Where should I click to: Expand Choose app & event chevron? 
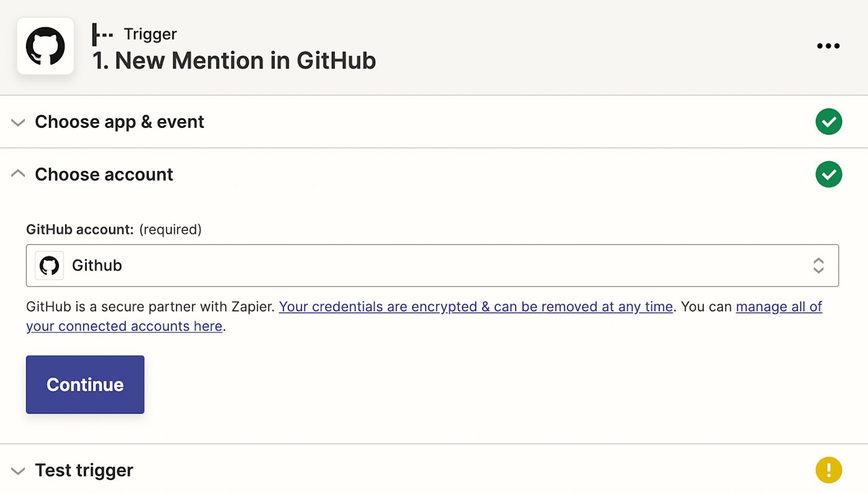pyautogui.click(x=18, y=122)
